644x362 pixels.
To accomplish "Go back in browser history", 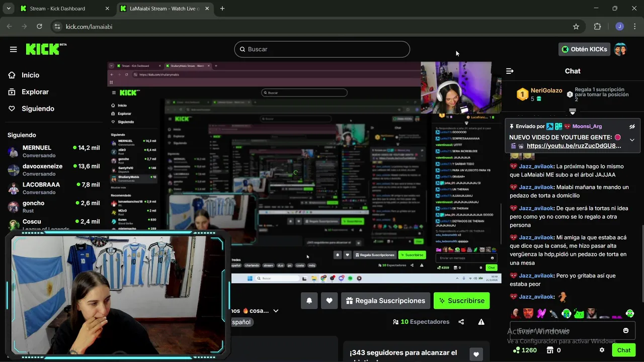I will click(x=10, y=27).
